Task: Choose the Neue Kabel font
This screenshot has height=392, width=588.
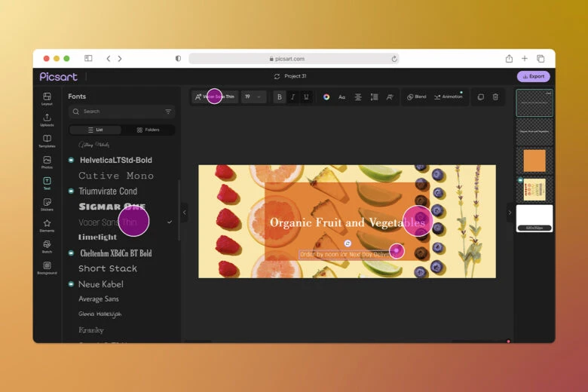Action: [x=100, y=284]
